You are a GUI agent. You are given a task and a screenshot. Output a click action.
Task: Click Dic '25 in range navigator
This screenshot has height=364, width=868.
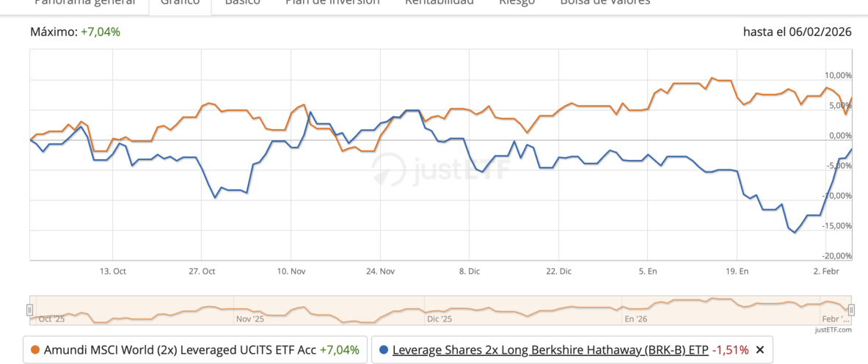pos(439,319)
